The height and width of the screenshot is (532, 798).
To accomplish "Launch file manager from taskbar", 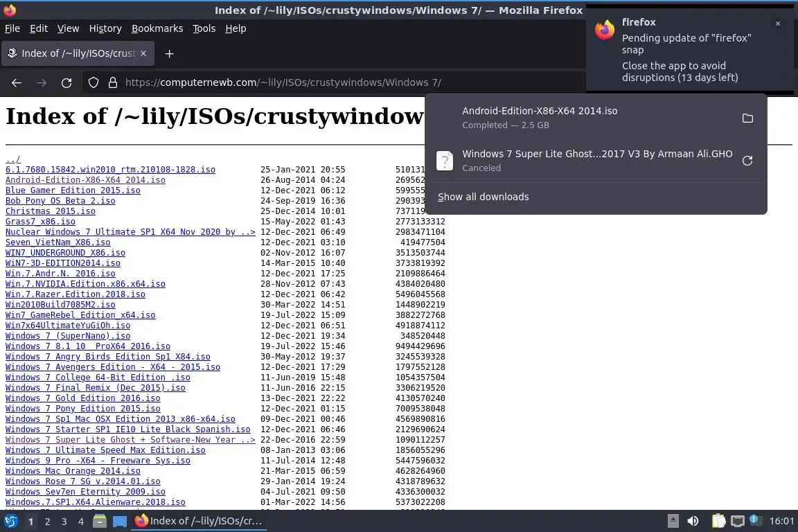I will pos(100,522).
